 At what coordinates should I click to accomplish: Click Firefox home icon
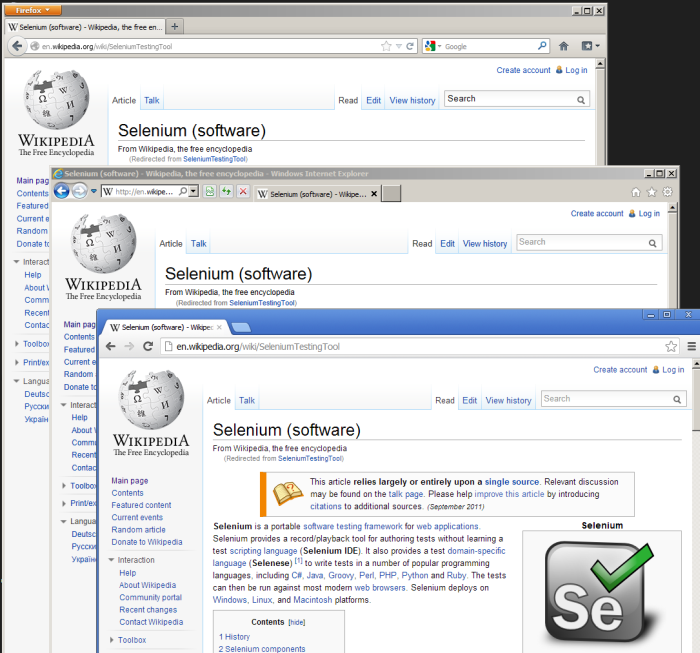click(x=563, y=46)
